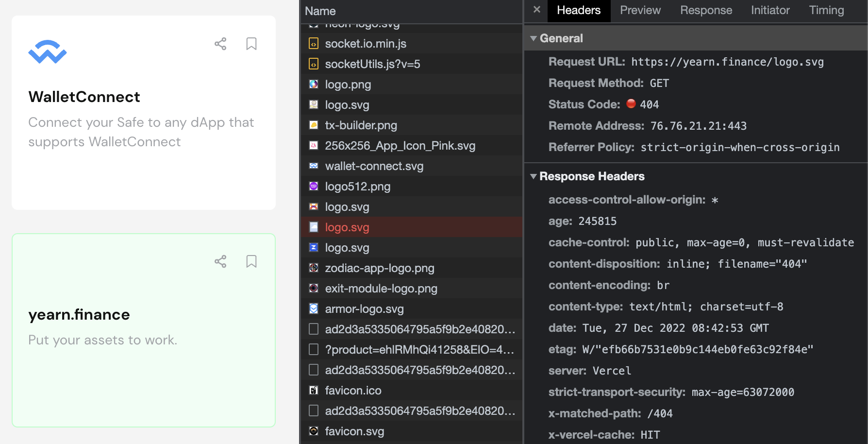Image resolution: width=868 pixels, height=444 pixels.
Task: Click the logo512.png thumbnail icon
Action: pyautogui.click(x=313, y=186)
